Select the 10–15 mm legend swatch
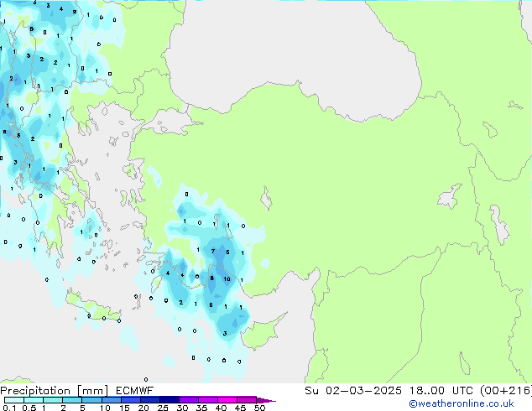The height and width of the screenshot is (411, 532). [111, 400]
